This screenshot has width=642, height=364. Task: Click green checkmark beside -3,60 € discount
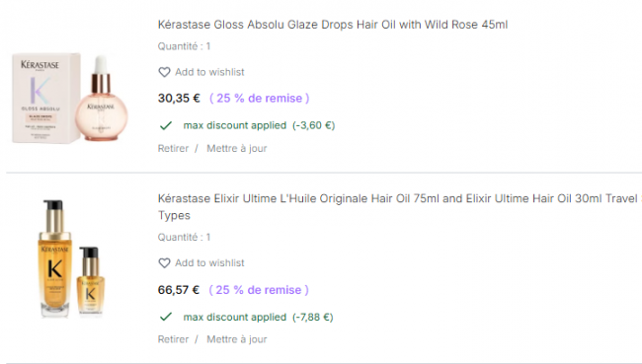click(166, 125)
